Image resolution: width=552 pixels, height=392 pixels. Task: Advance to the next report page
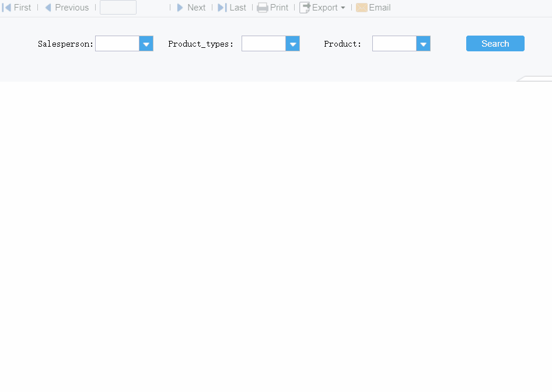(x=192, y=8)
